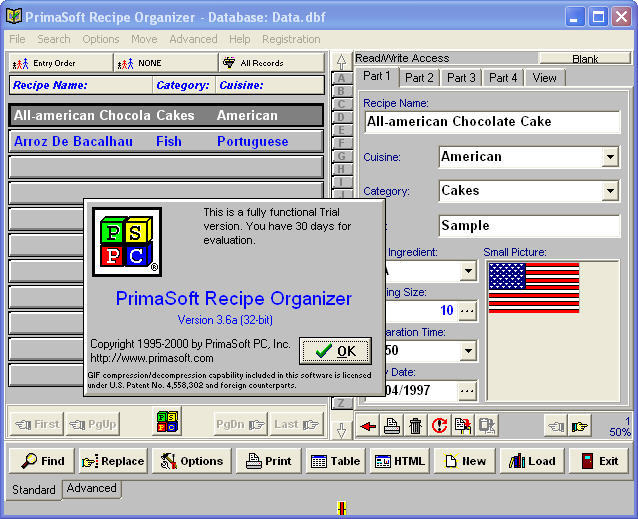Open the Options menu in the menu bar
Image resolution: width=638 pixels, height=519 pixels.
coord(101,39)
